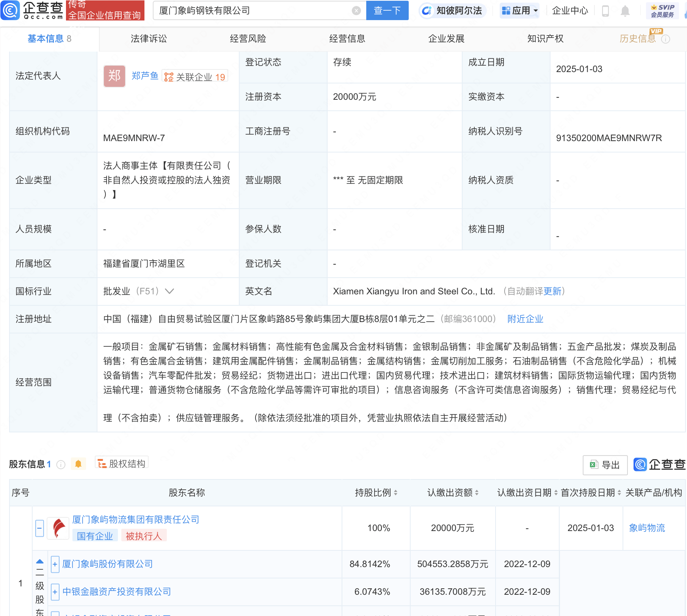Click the taxpayer ID 91350200MAE9MNRW7R

[x=609, y=138]
